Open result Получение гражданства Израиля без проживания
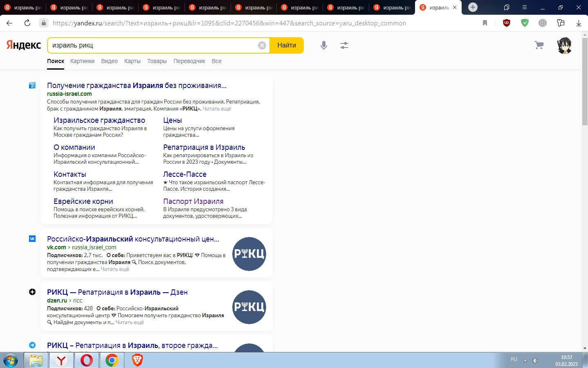This screenshot has width=588, height=368. [137, 85]
